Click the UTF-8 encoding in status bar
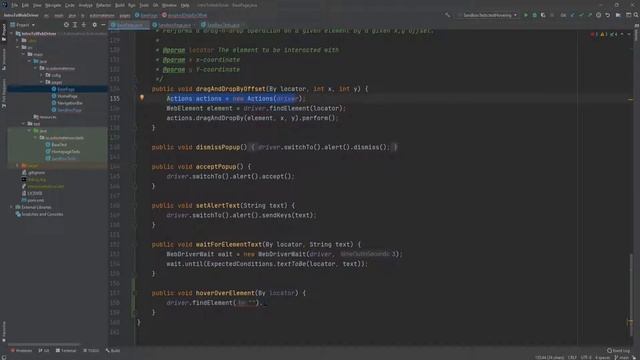 [586, 357]
